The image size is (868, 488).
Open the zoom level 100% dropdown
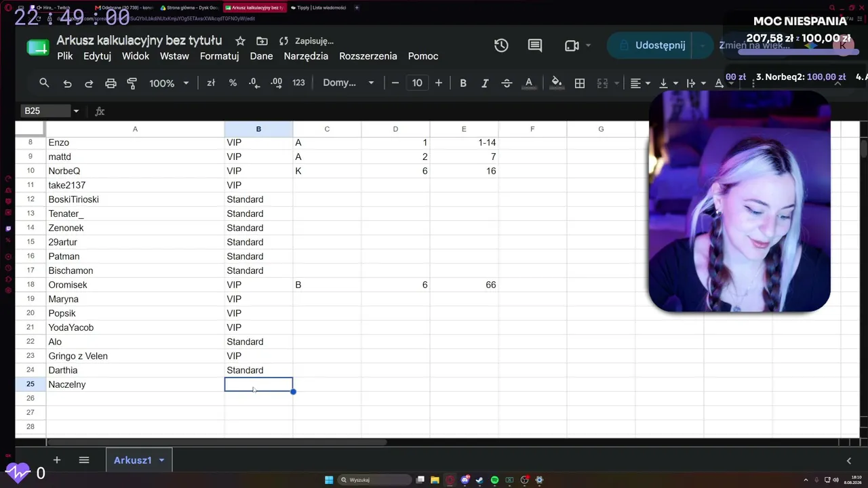[x=170, y=83]
